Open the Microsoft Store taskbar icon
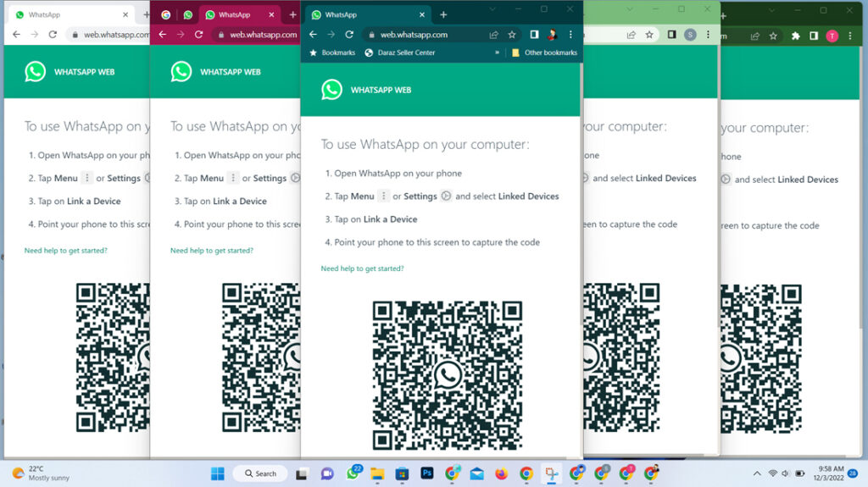The image size is (868, 487). 402,473
